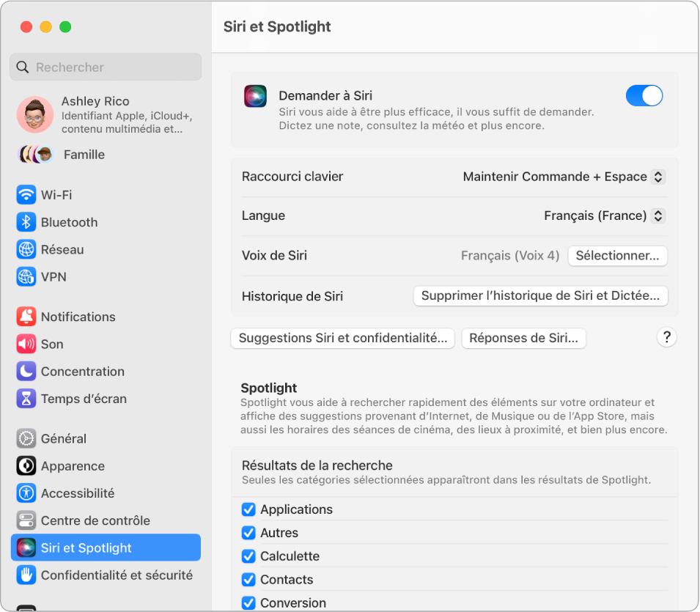The height and width of the screenshot is (612, 700).
Task: Open the Apparence settings entry
Action: click(x=73, y=466)
